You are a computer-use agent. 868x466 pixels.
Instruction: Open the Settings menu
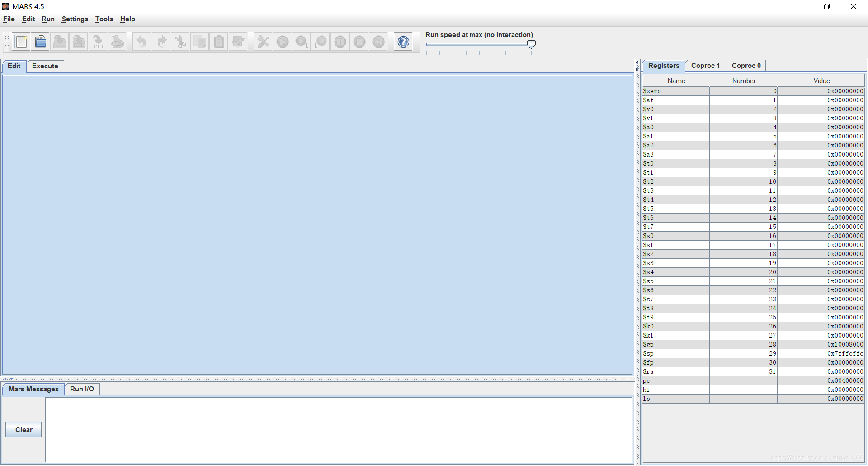[x=75, y=19]
